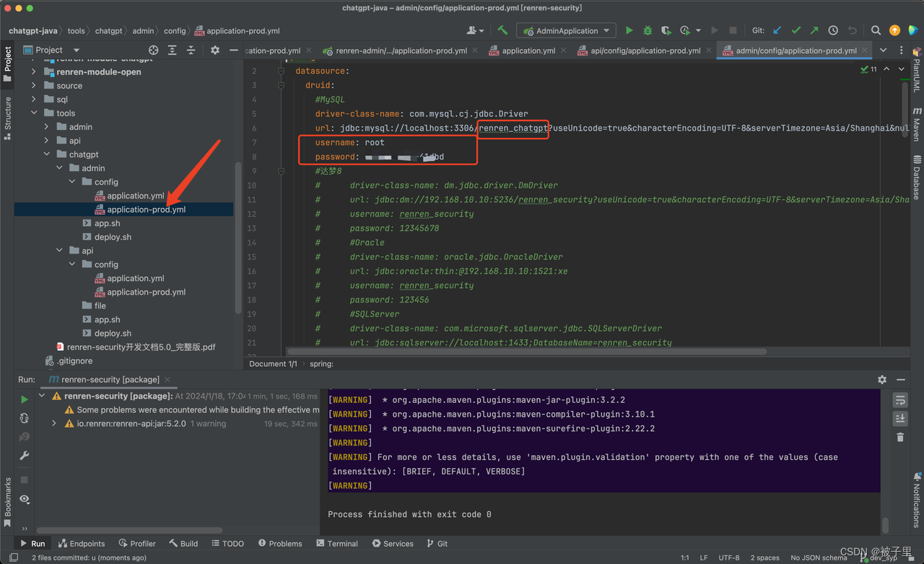Open the Bookmarks side panel

click(x=8, y=502)
